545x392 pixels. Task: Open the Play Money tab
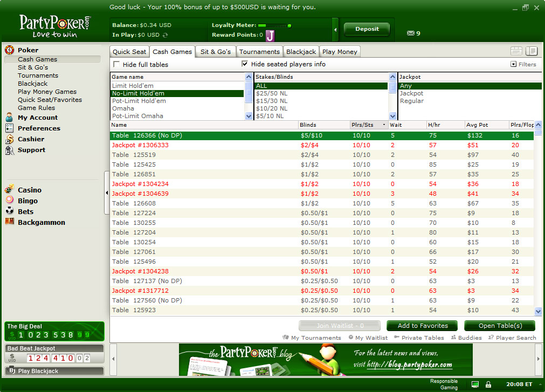(x=340, y=52)
